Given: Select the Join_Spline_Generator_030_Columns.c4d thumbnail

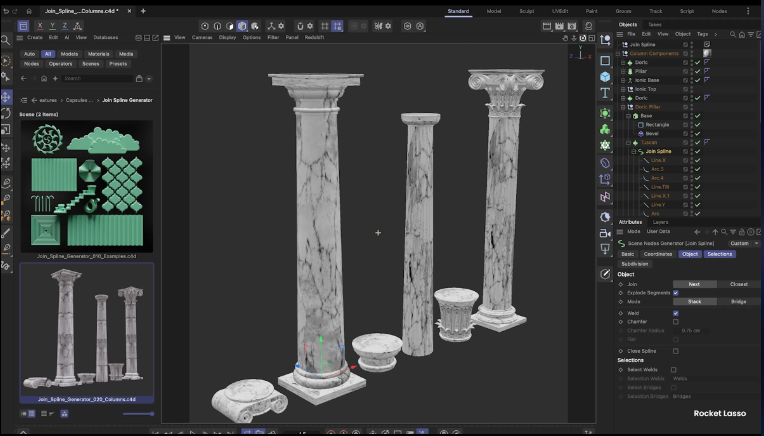Looking at the screenshot, I should pyautogui.click(x=86, y=332).
